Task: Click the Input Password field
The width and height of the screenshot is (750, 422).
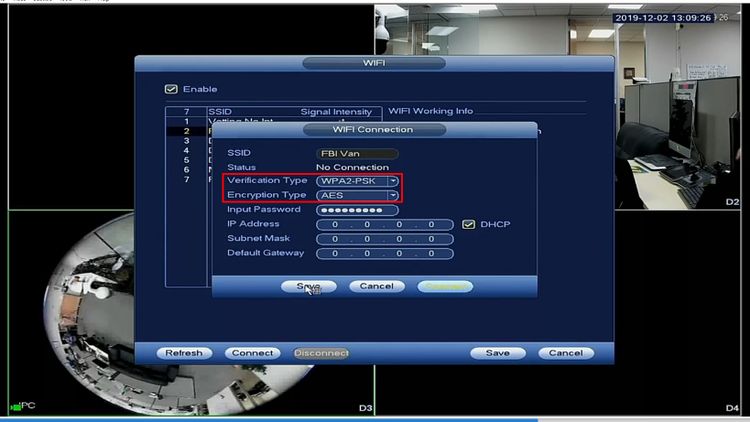Action: (357, 210)
